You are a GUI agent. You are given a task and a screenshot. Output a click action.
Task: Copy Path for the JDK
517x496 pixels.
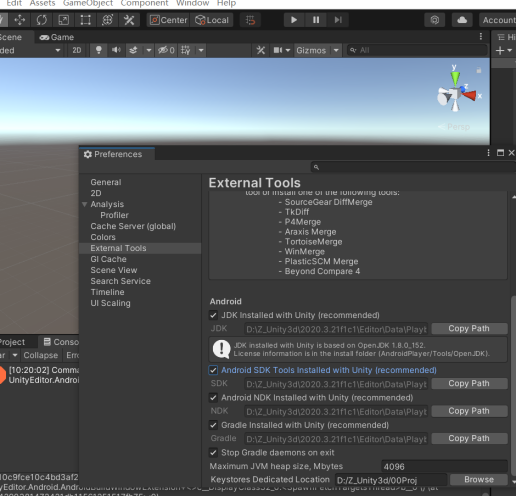[x=469, y=329]
